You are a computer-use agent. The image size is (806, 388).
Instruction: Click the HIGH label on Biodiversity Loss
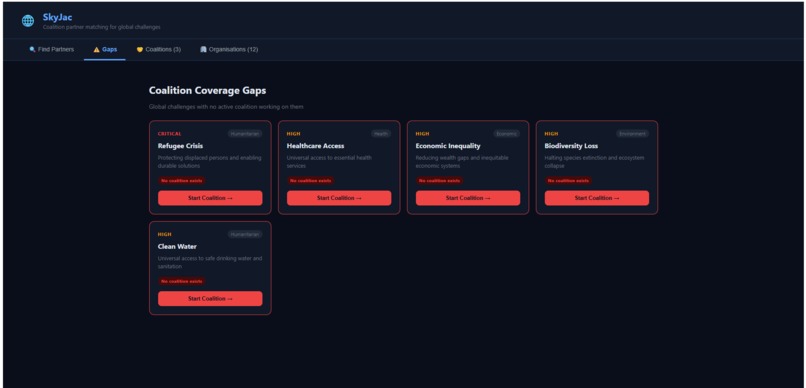(552, 134)
